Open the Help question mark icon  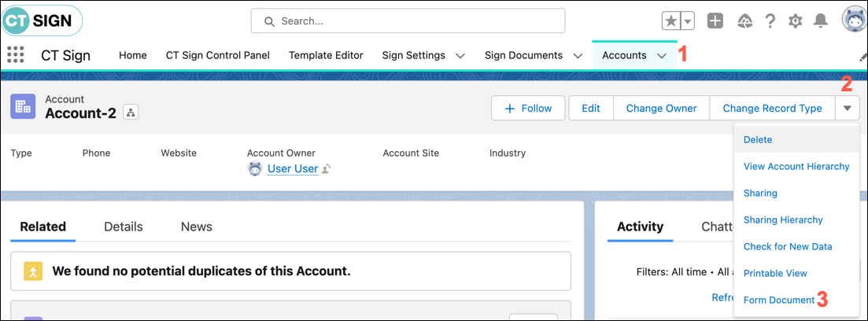pyautogui.click(x=770, y=21)
